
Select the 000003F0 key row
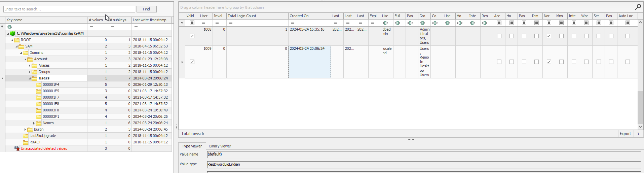pyautogui.click(x=88, y=110)
